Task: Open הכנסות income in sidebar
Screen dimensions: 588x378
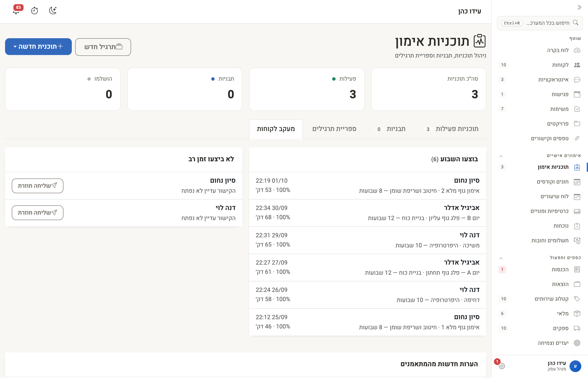Action: (540, 269)
